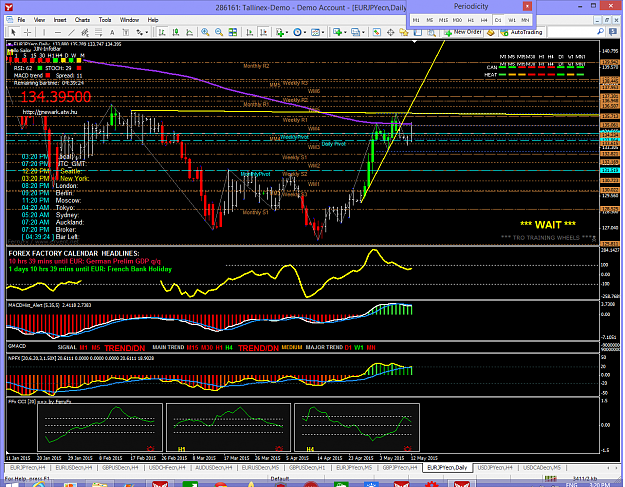Open the Strategy Tester magnifier icon

(x=431, y=32)
